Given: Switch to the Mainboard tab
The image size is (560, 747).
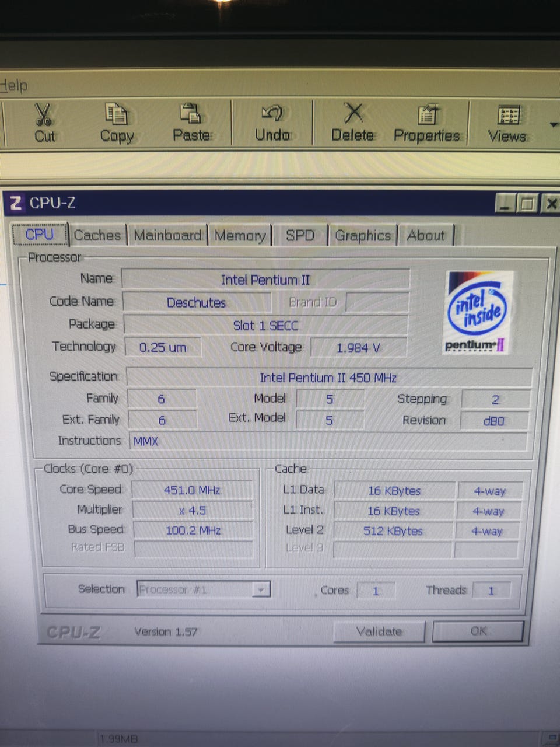Looking at the screenshot, I should (167, 235).
